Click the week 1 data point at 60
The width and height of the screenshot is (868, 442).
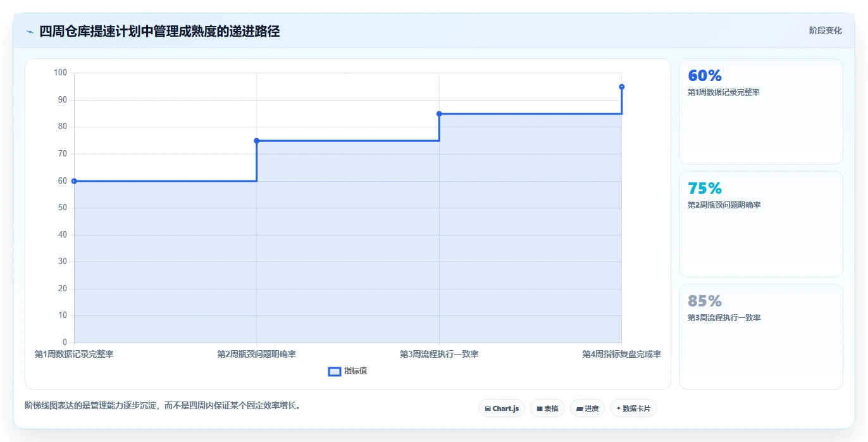pos(74,181)
